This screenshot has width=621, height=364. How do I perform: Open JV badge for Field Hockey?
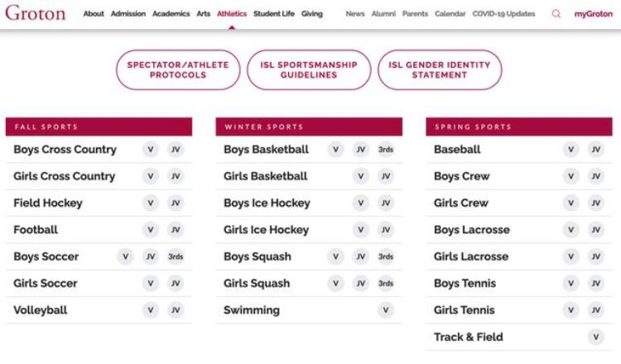pos(176,203)
